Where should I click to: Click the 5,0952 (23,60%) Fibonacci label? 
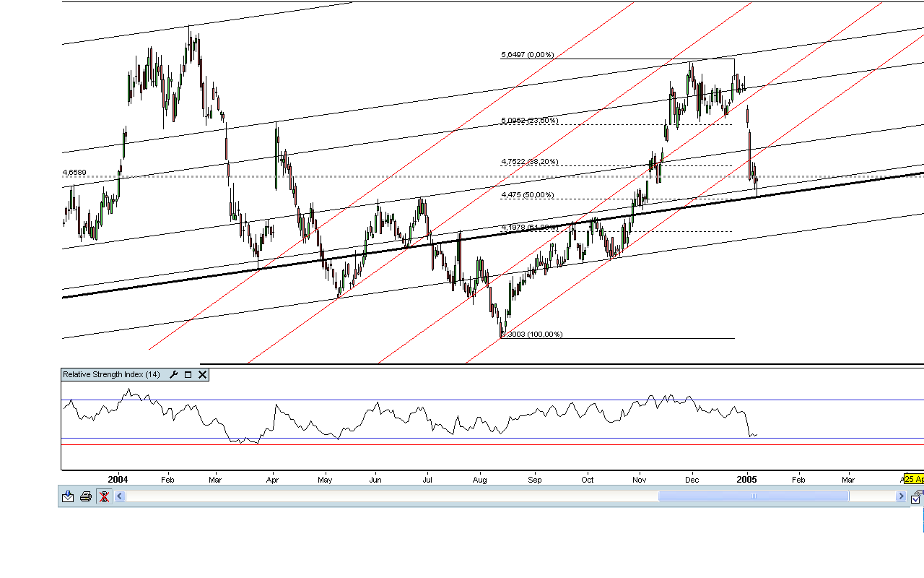tap(529, 121)
